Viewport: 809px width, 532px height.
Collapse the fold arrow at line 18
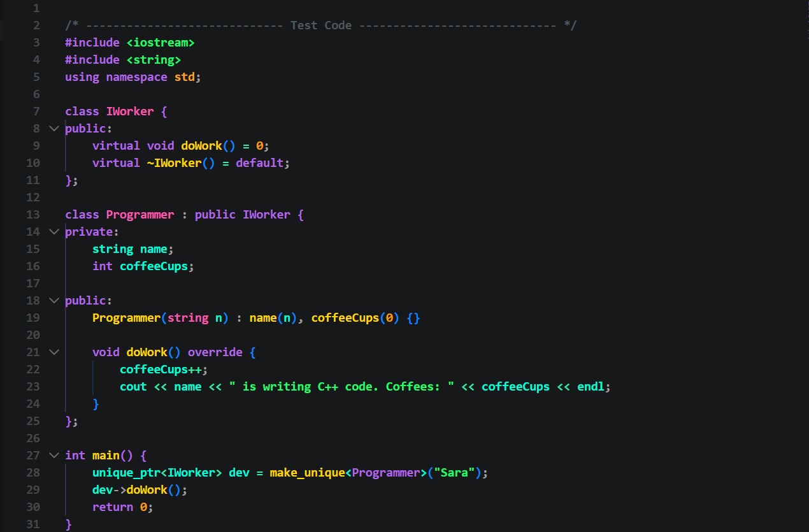point(54,301)
